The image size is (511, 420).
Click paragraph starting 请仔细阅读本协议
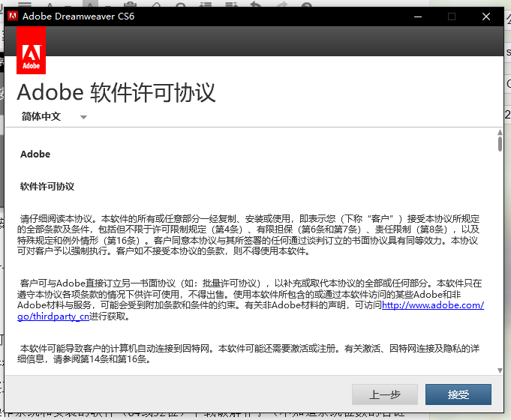(248, 235)
